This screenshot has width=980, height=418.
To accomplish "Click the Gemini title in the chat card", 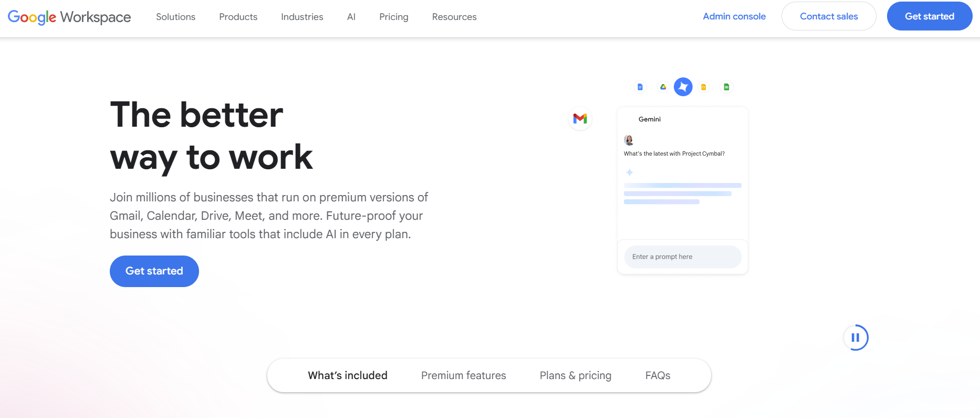I will pos(650,119).
